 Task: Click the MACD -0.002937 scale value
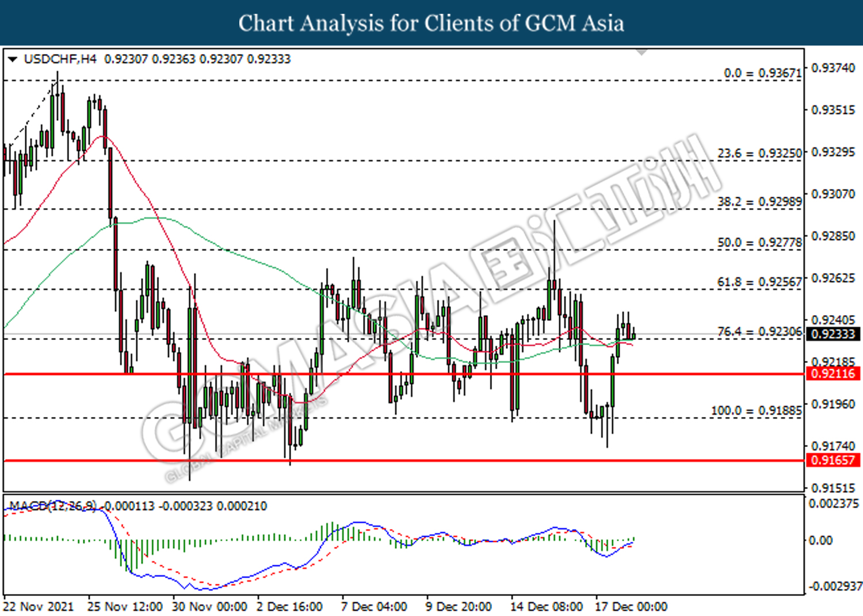click(835, 586)
